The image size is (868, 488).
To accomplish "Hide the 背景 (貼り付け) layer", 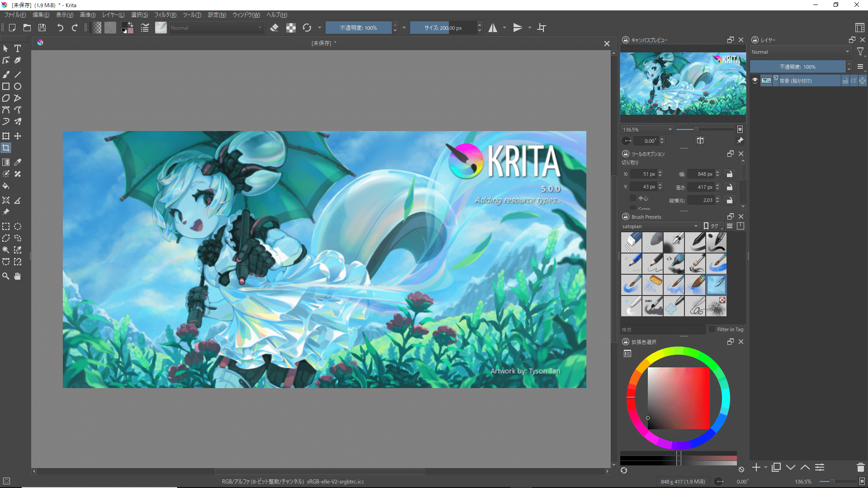I will [x=755, y=80].
